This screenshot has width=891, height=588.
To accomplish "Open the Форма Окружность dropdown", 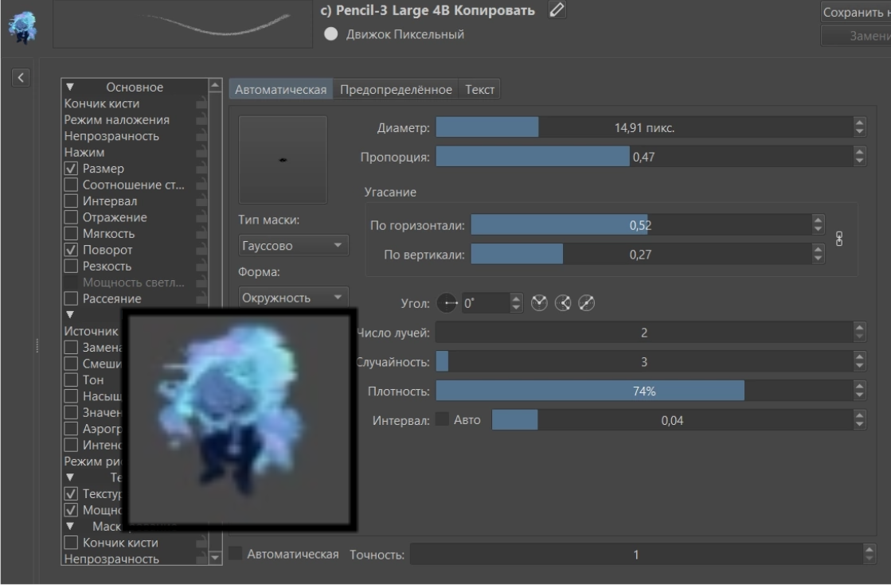I will 293,298.
